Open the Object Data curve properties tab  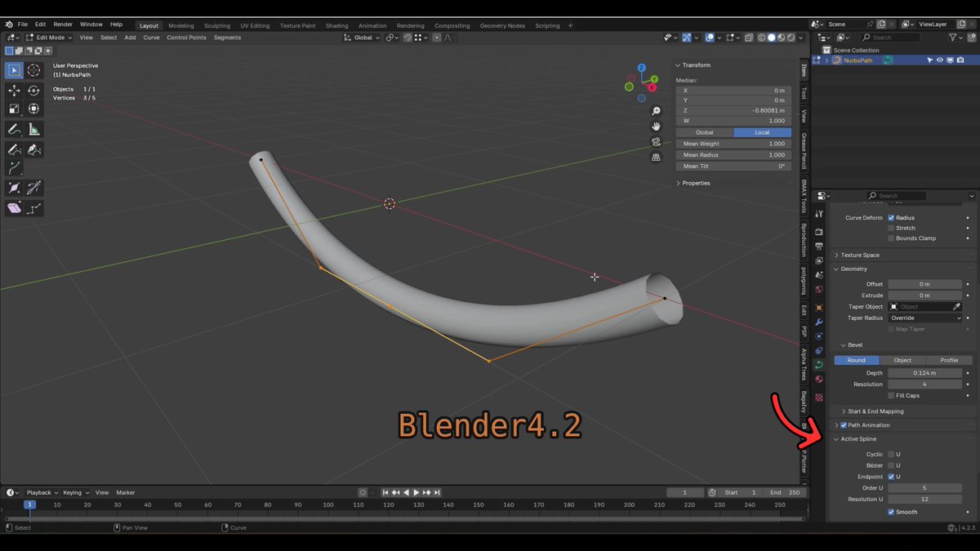click(x=819, y=365)
